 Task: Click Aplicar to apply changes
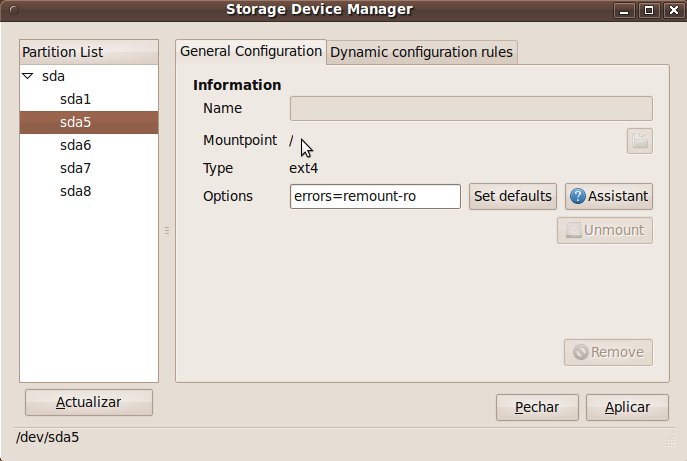[x=627, y=408]
